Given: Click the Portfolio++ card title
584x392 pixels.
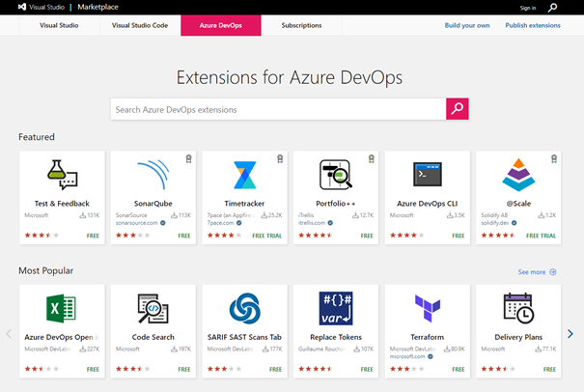Looking at the screenshot, I should 336,204.
